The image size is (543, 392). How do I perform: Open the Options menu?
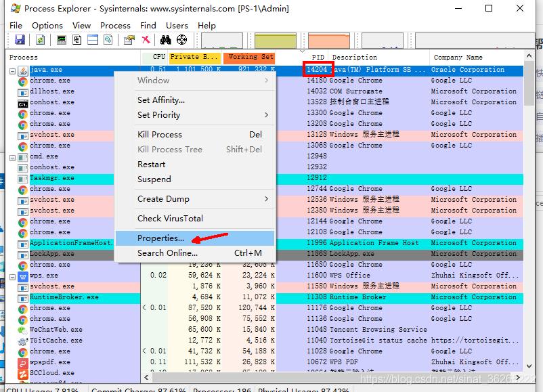[47, 26]
